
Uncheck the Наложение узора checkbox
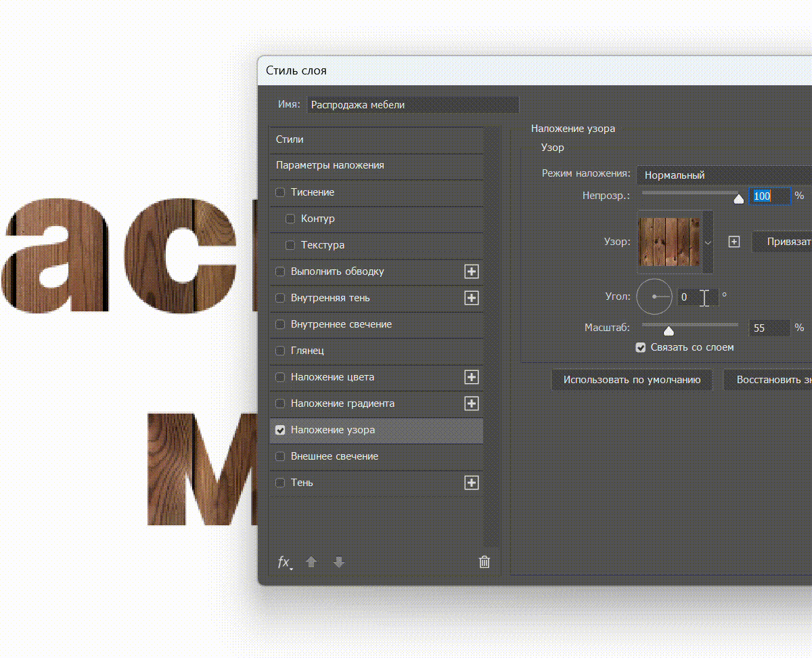pos(281,430)
